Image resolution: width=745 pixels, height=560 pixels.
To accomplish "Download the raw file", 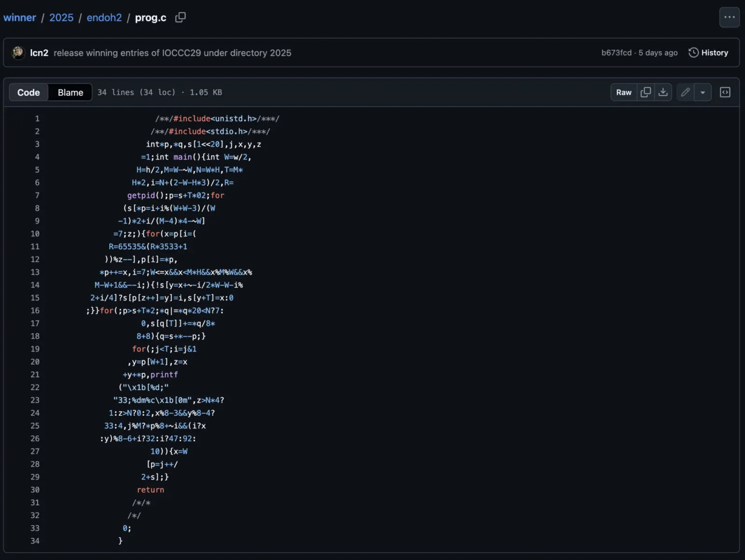I will (x=663, y=92).
